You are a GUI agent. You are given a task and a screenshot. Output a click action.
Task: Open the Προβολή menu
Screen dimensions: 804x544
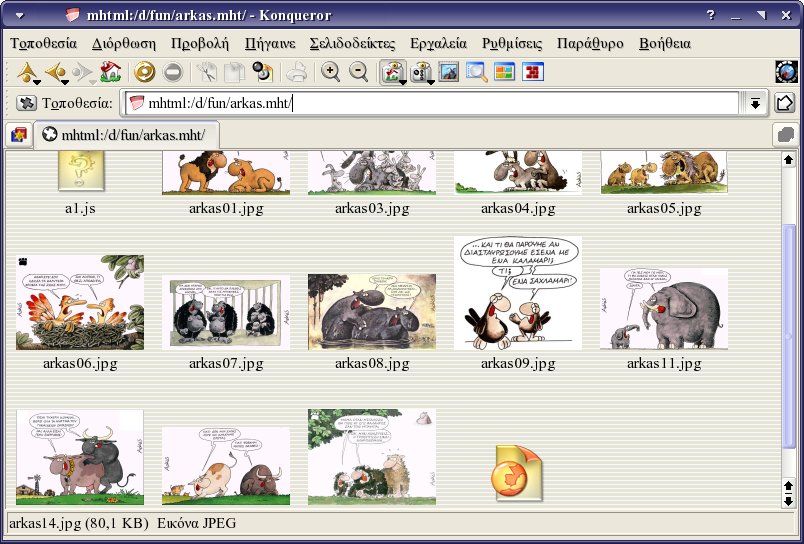[x=200, y=44]
